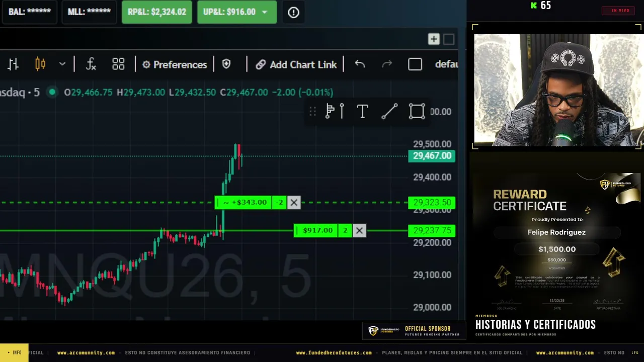
Task: Add a new panel with plus icon
Action: tap(434, 39)
